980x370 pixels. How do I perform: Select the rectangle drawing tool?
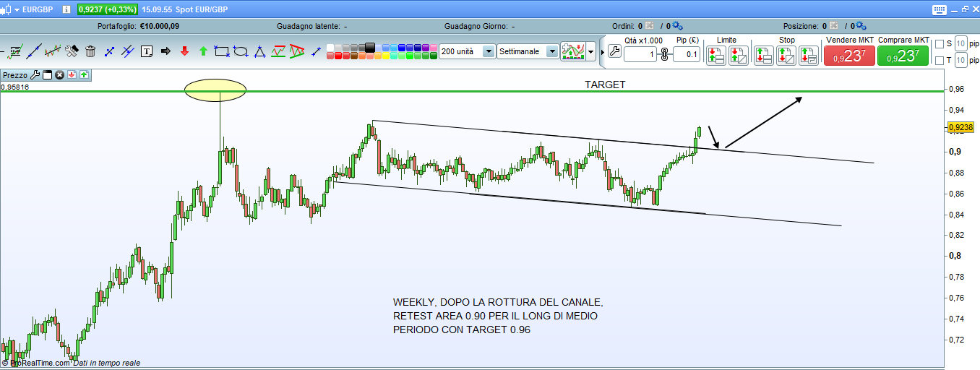[x=221, y=51]
